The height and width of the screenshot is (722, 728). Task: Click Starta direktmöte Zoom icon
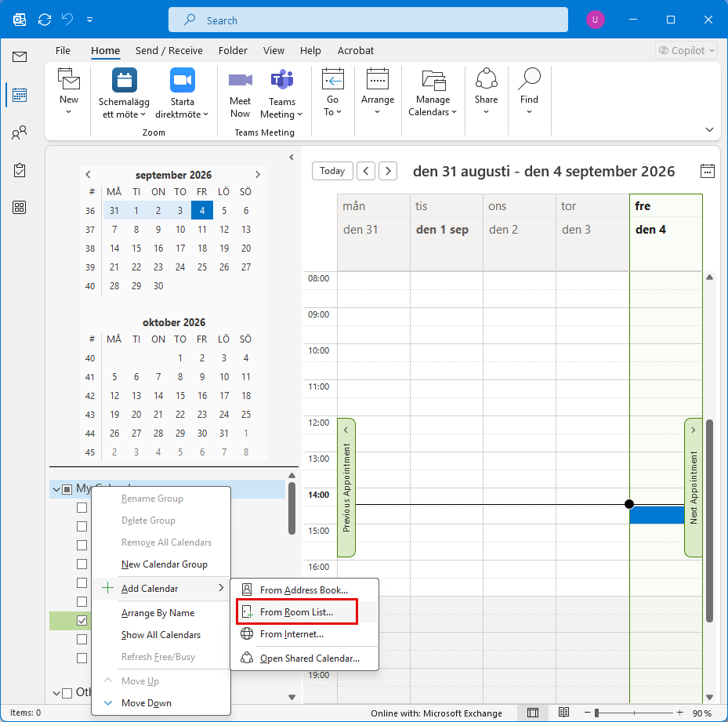182,80
